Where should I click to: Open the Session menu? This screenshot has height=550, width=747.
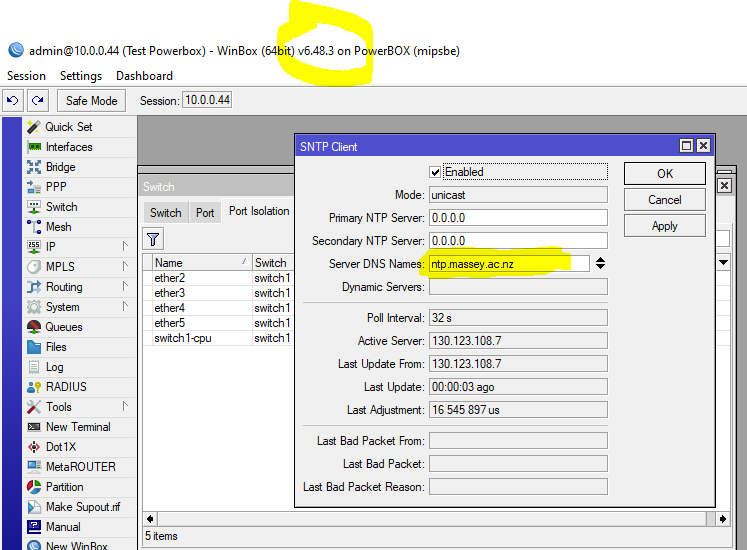coord(26,76)
